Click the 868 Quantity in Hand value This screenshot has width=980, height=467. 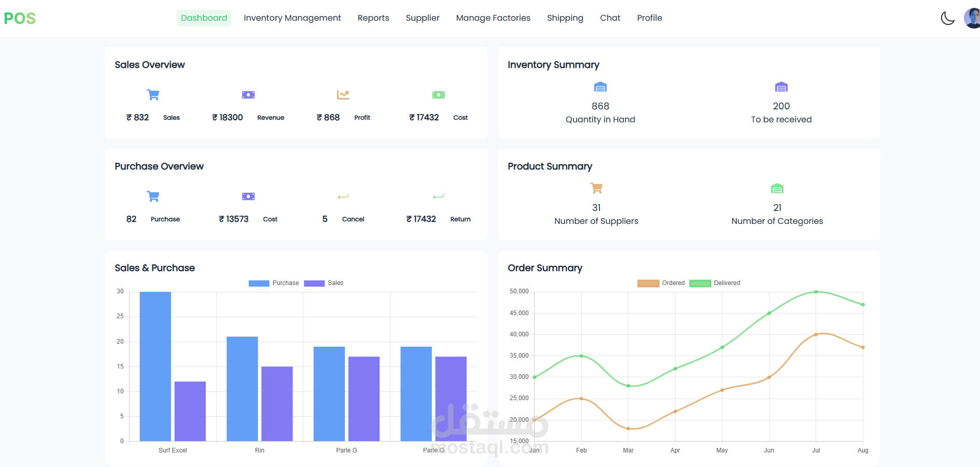(x=600, y=106)
